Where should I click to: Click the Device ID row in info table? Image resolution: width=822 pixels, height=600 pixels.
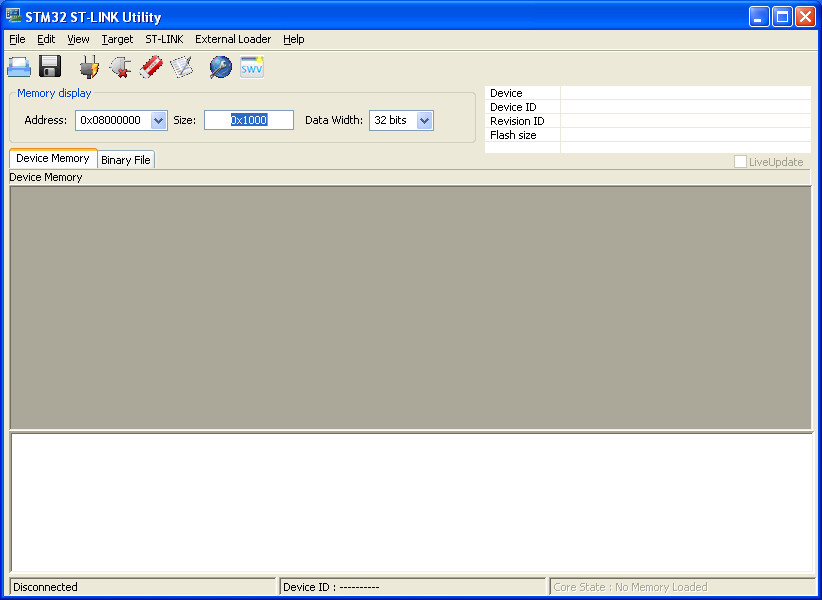click(648, 107)
